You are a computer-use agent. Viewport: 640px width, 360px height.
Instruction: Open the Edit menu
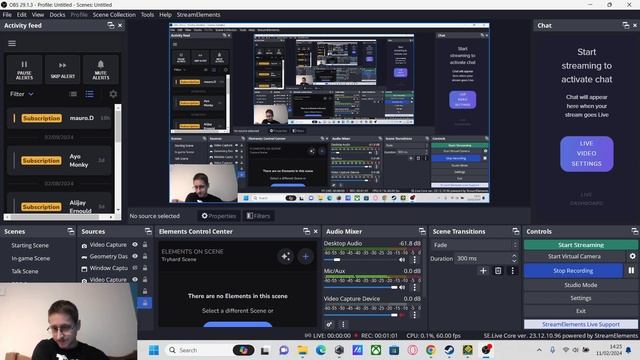click(x=22, y=15)
